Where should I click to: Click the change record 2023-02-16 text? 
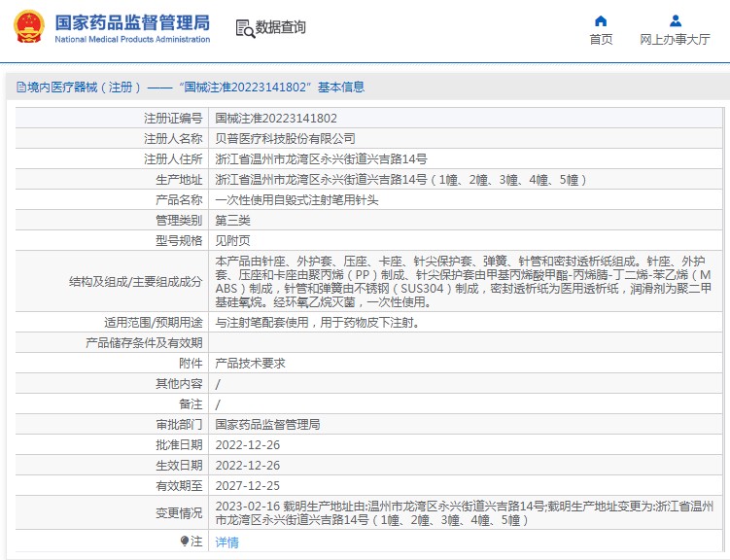[465, 513]
